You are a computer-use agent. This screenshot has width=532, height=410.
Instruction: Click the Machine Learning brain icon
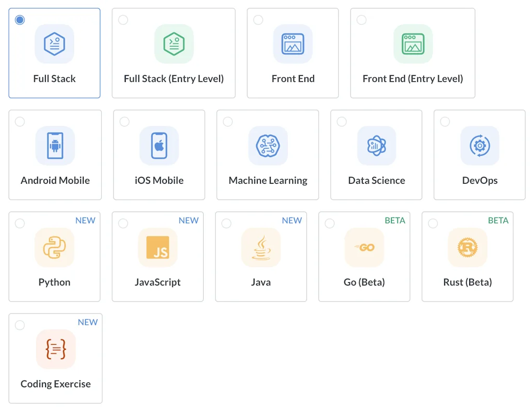click(x=268, y=146)
